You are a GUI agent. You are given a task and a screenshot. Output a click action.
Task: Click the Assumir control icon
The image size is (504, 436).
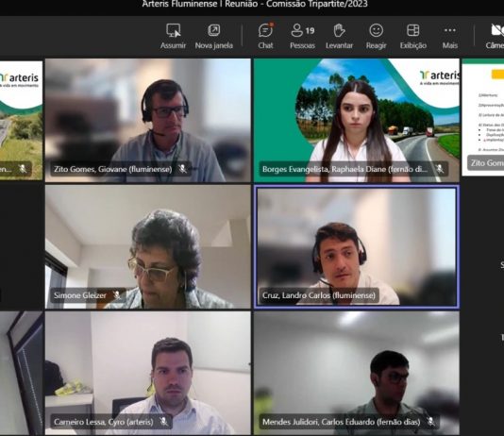pyautogui.click(x=174, y=30)
